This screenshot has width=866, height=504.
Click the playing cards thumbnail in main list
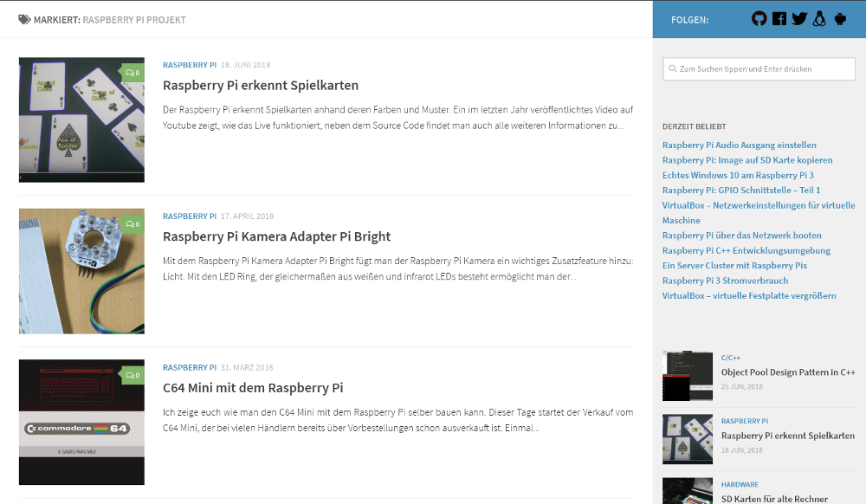81,120
